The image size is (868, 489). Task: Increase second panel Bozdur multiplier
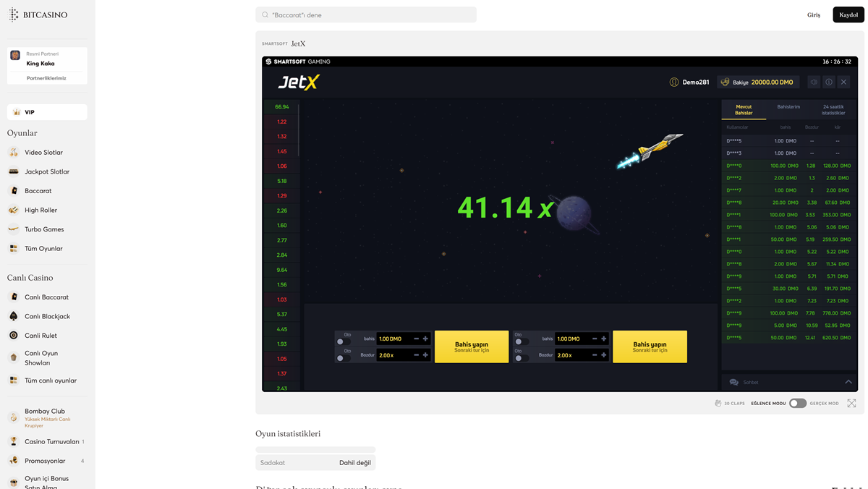pyautogui.click(x=604, y=355)
